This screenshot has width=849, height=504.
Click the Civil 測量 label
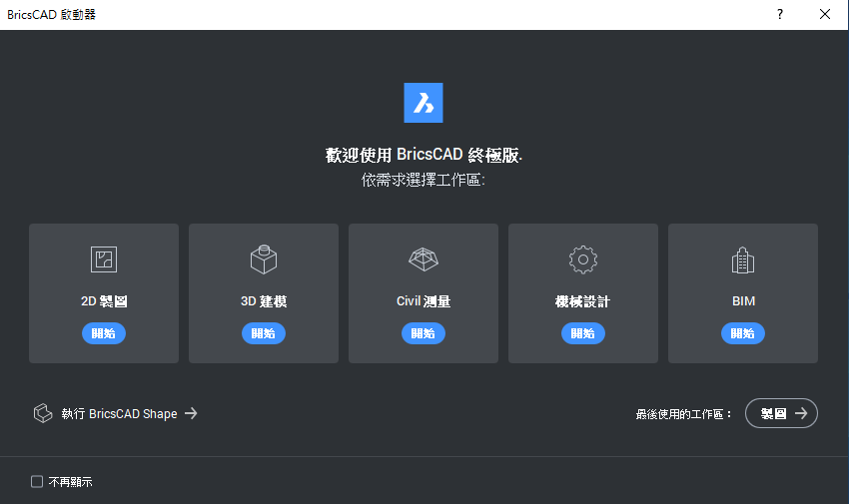424,301
